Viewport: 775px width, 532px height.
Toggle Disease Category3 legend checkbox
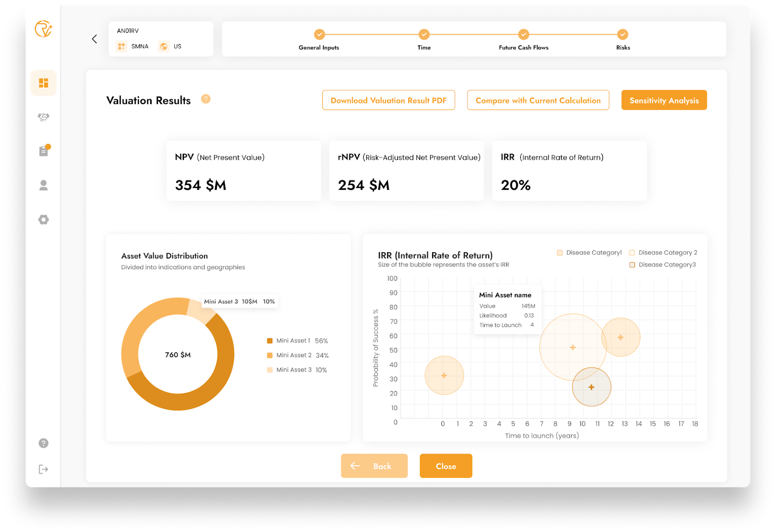coord(632,265)
